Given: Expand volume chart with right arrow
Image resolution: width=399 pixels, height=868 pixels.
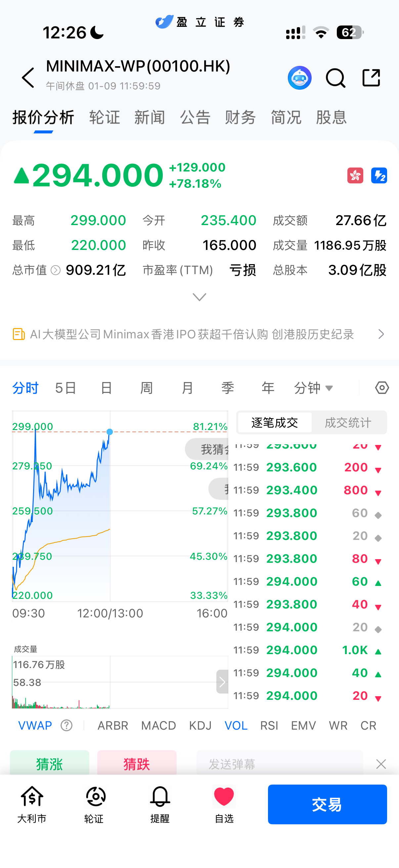Looking at the screenshot, I should (x=222, y=682).
